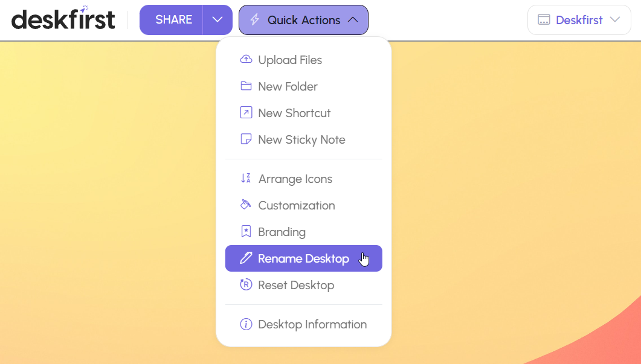Click the New Shortcut arrow icon

point(246,113)
